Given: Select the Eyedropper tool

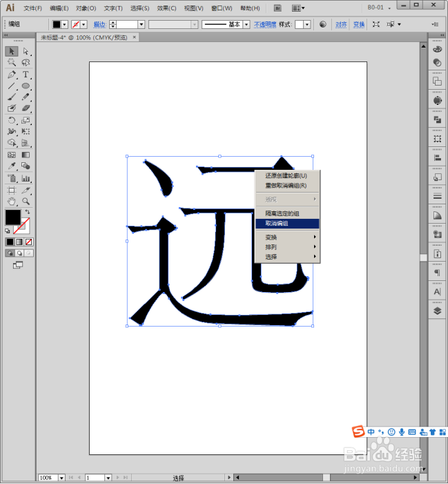Looking at the screenshot, I should click(x=12, y=166).
